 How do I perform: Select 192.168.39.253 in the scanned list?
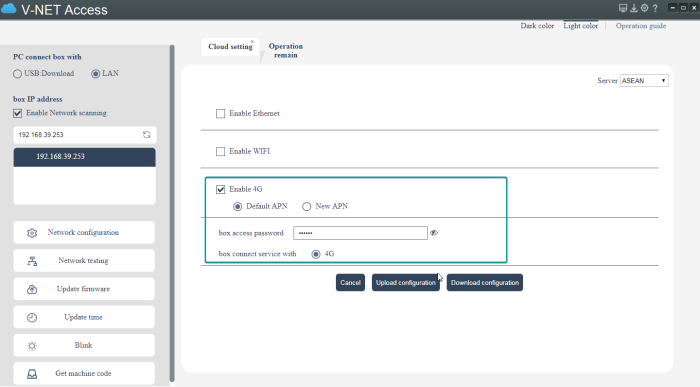pos(84,157)
